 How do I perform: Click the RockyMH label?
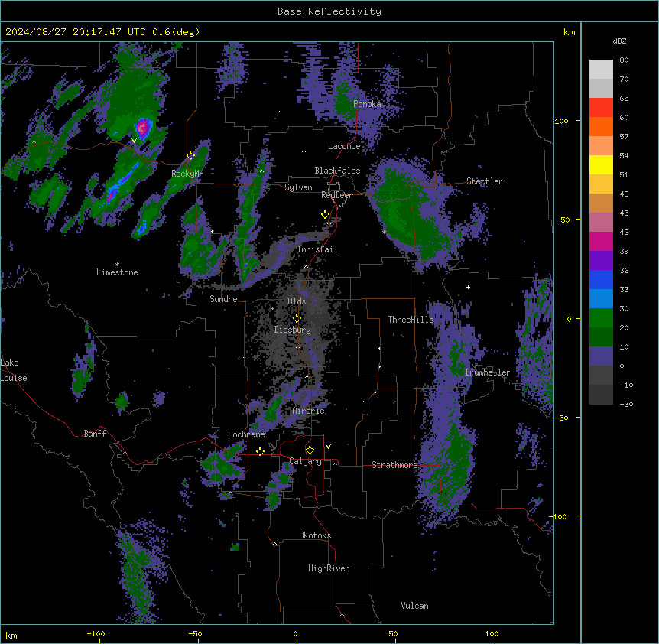pos(187,174)
